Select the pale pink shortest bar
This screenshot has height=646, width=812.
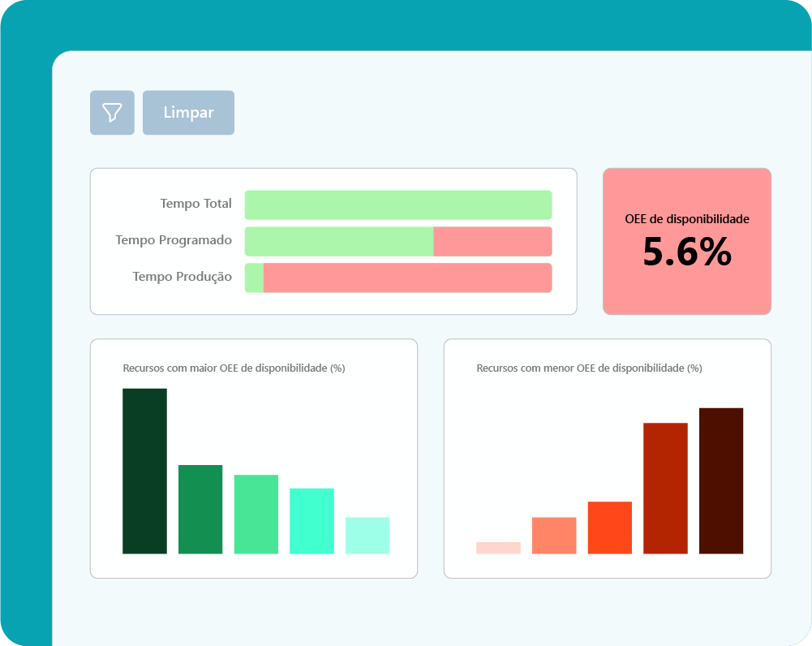pos(498,548)
